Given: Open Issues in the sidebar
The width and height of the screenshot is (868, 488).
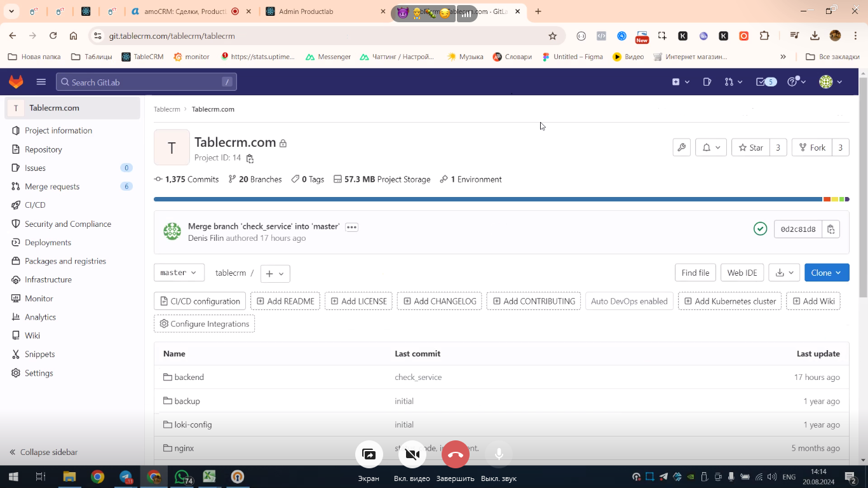Looking at the screenshot, I should 72,168.
